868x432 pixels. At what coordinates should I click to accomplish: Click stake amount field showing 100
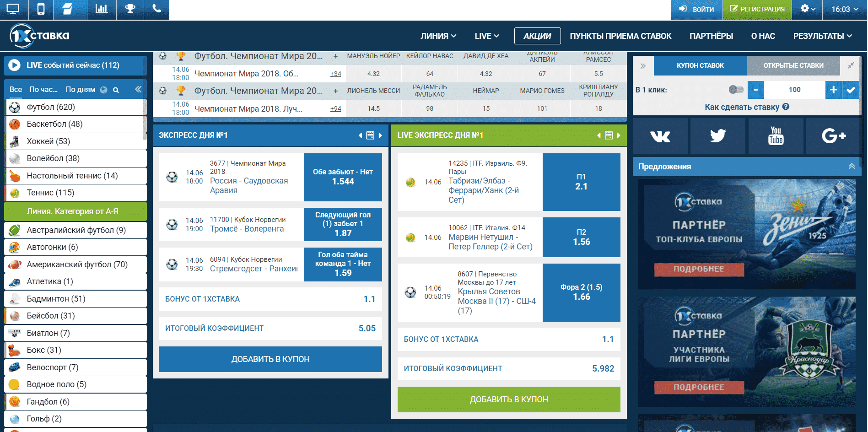pyautogui.click(x=795, y=90)
